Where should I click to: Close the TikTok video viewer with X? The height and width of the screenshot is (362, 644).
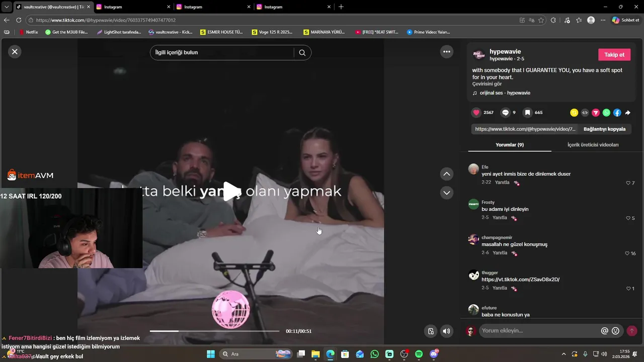pos(15,51)
